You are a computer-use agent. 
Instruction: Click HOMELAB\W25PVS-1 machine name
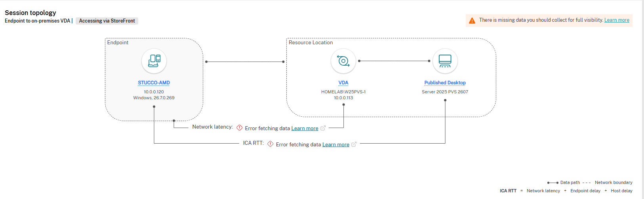point(343,92)
